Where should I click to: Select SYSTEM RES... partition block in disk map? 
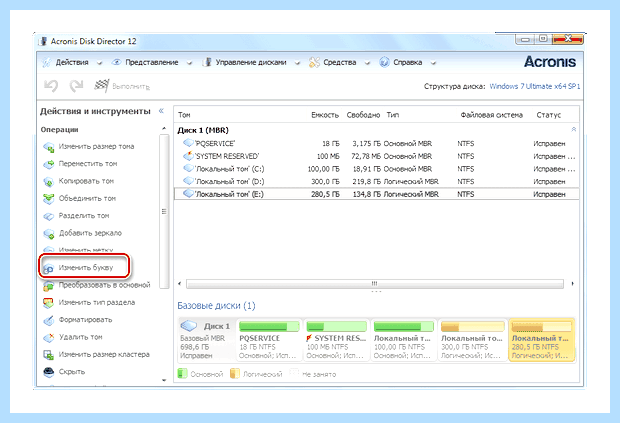tap(336, 340)
